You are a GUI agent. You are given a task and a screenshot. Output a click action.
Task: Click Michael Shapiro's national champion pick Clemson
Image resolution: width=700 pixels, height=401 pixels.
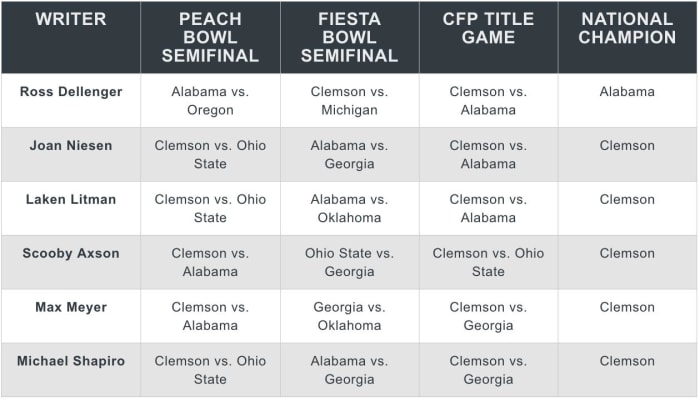point(627,362)
